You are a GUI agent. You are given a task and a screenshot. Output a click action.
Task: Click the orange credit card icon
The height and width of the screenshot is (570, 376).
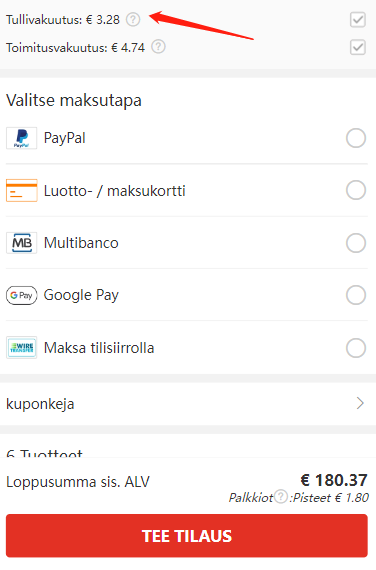(21, 190)
